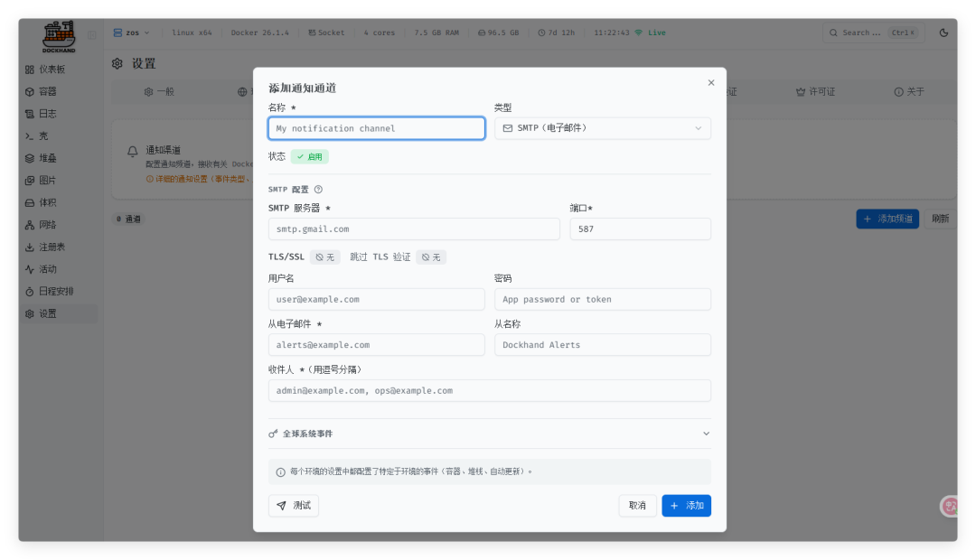Click the Dockhand logo

pos(59,36)
